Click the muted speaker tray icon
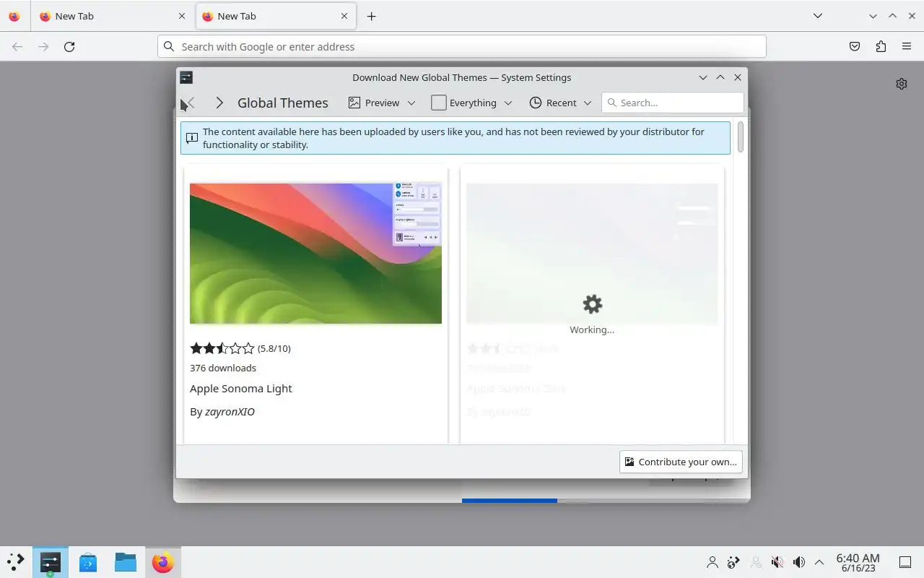Screen dimensions: 924x578 pyautogui.click(x=777, y=562)
